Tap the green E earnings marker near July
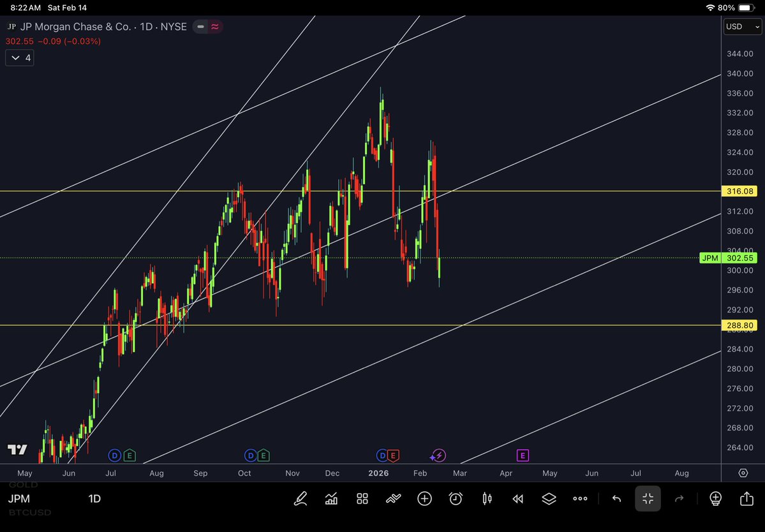The height and width of the screenshot is (532, 765). tap(130, 455)
